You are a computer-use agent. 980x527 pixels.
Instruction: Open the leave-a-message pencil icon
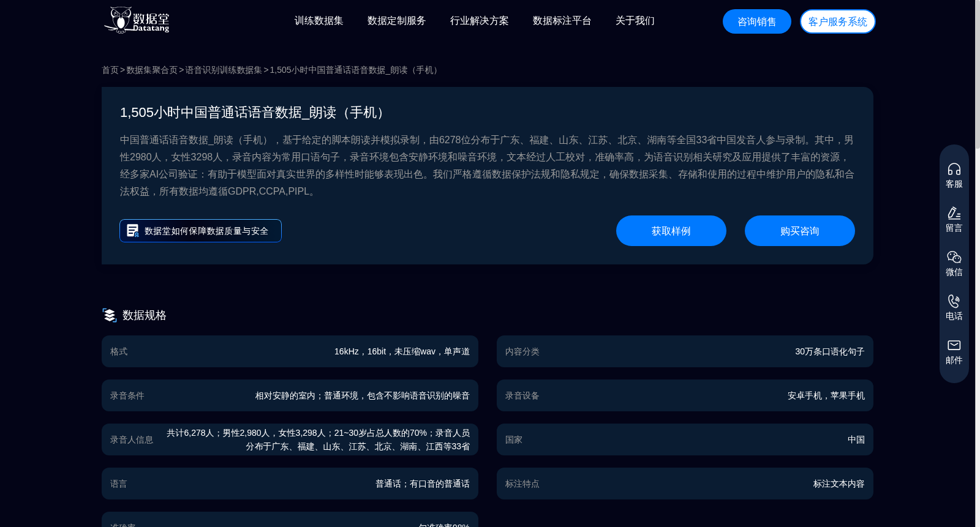point(954,213)
